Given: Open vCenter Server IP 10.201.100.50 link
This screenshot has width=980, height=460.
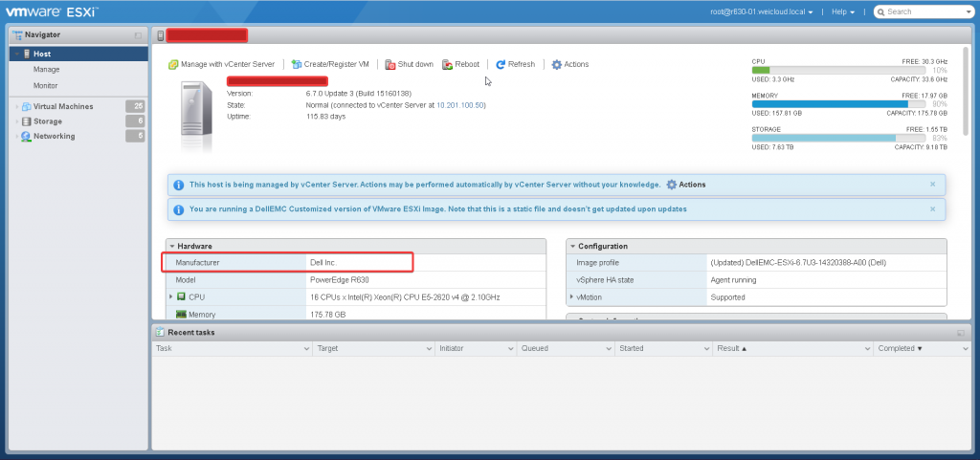Looking at the screenshot, I should click(460, 105).
